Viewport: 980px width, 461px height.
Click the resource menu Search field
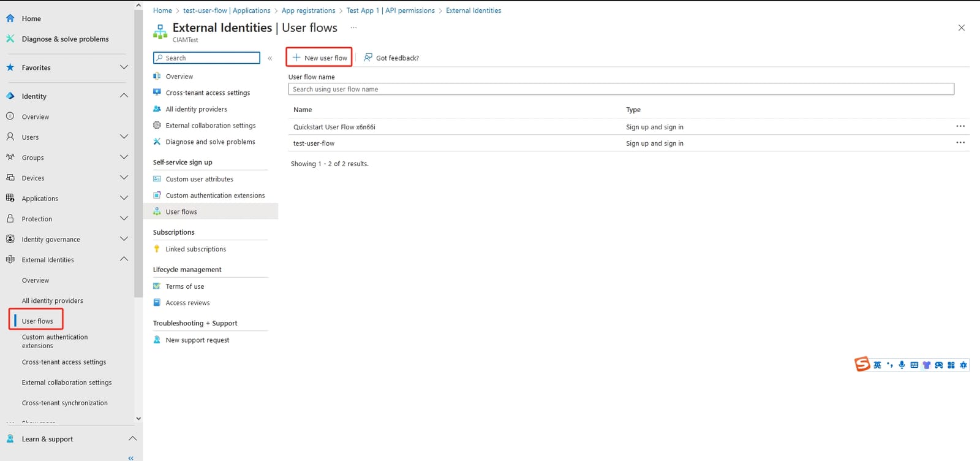click(x=206, y=58)
